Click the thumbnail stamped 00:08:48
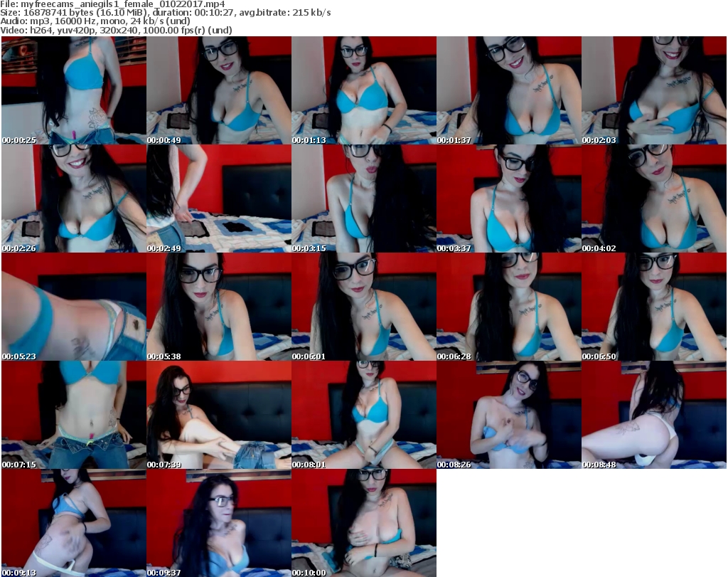Image resolution: width=728 pixels, height=577 pixels. click(x=654, y=415)
